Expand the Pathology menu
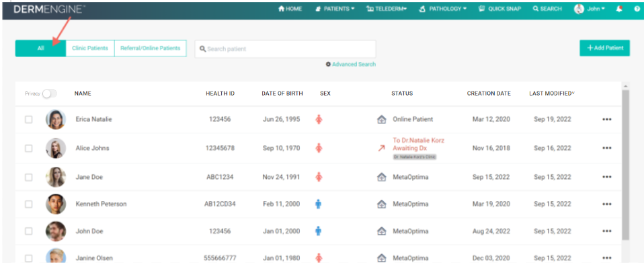This screenshot has height=263, width=644. click(x=443, y=9)
